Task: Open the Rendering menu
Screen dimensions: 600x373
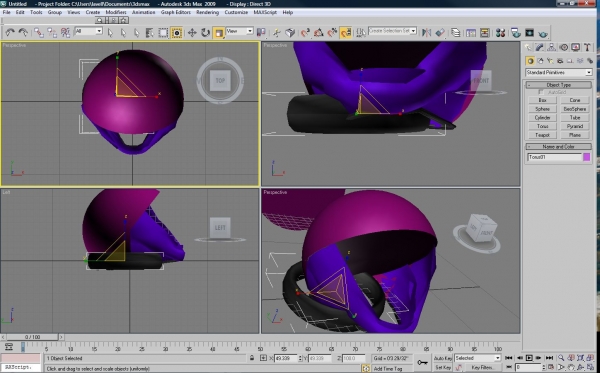Action: 207,12
